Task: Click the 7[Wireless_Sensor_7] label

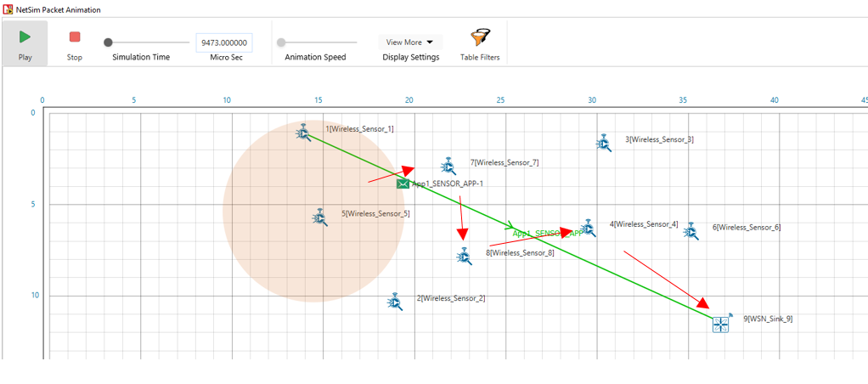Action: [x=504, y=163]
